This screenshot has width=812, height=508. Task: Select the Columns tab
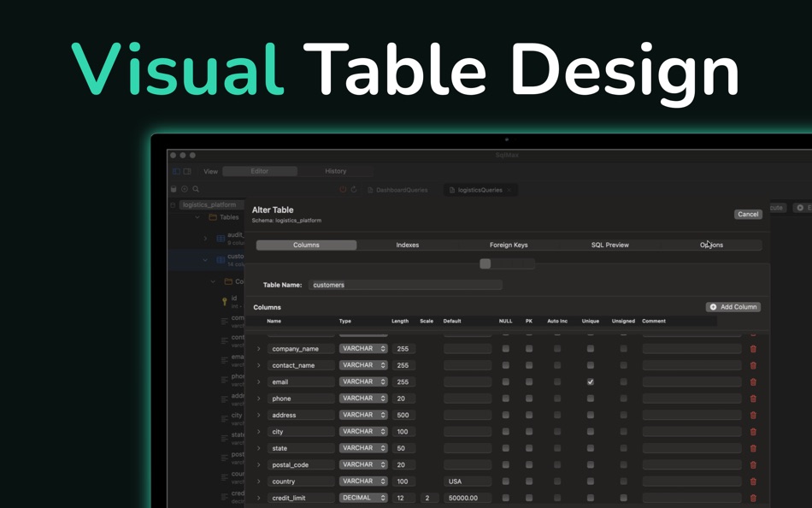click(x=306, y=245)
